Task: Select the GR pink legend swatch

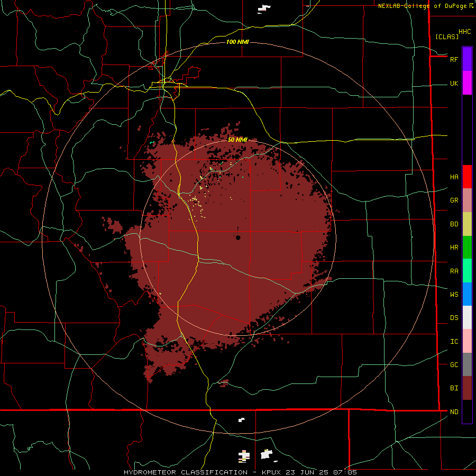Action: [467, 200]
